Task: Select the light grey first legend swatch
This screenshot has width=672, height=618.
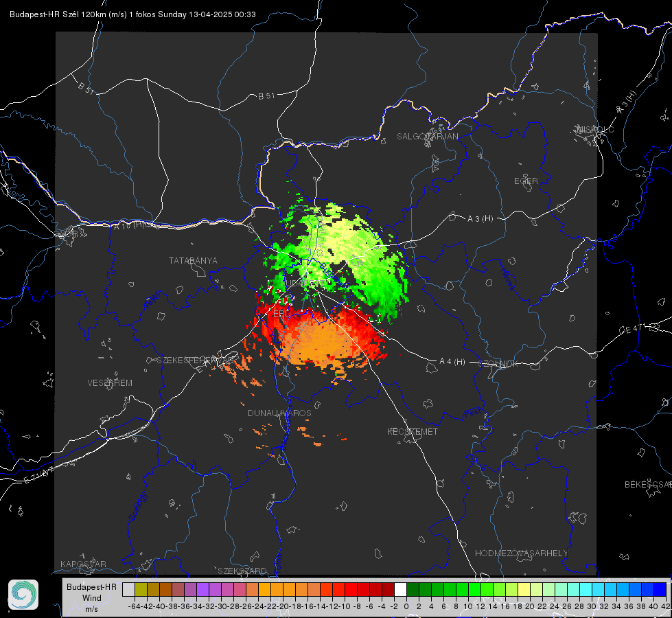Action: (128, 589)
